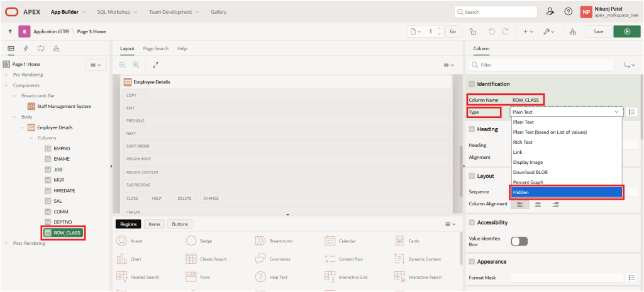Open the Processing tab icon in left panel
The height and width of the screenshot is (292, 644).
coord(41,48)
